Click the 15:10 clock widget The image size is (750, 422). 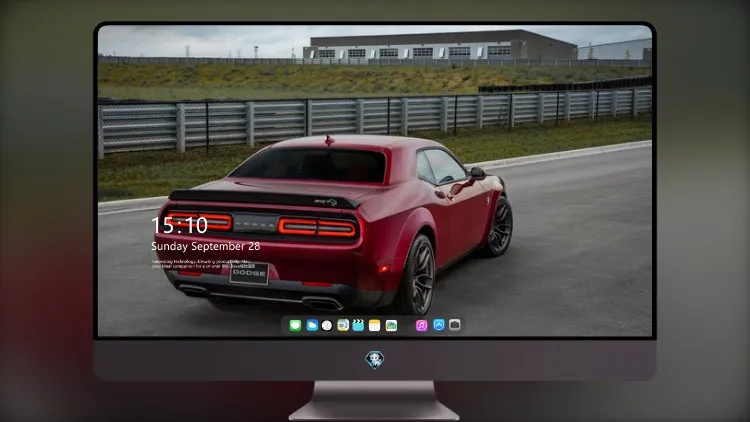(179, 225)
